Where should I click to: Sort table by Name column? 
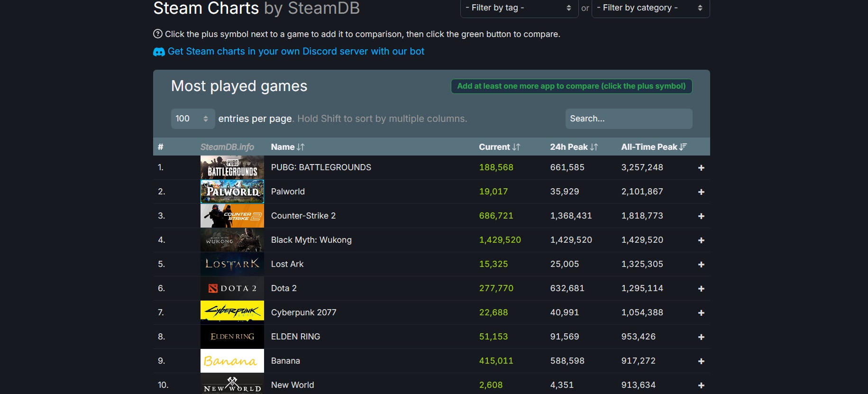pyautogui.click(x=288, y=147)
